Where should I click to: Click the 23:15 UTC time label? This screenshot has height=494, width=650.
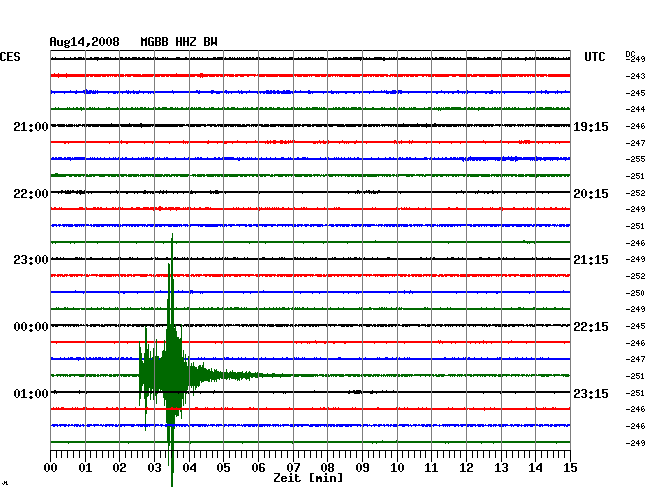591,393
